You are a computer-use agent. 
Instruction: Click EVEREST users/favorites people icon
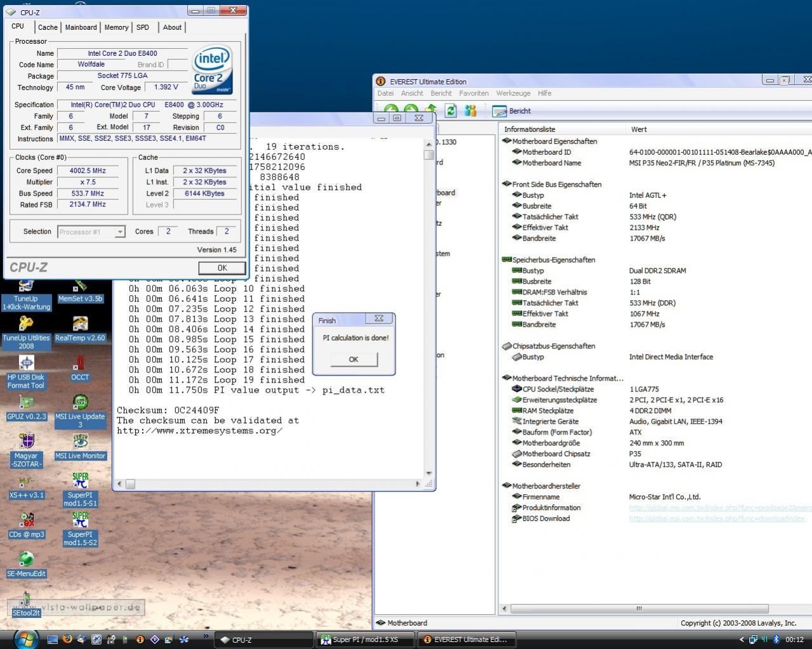pos(470,110)
